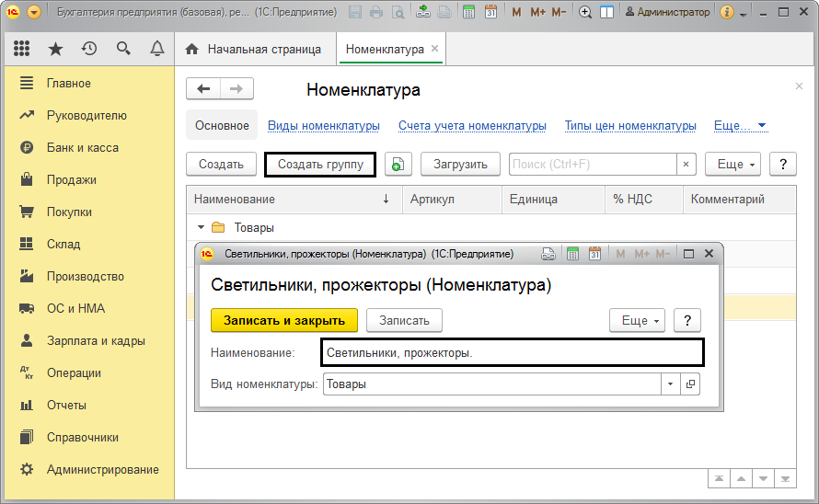Open Руководителю section
The width and height of the screenshot is (819, 504).
87,116
